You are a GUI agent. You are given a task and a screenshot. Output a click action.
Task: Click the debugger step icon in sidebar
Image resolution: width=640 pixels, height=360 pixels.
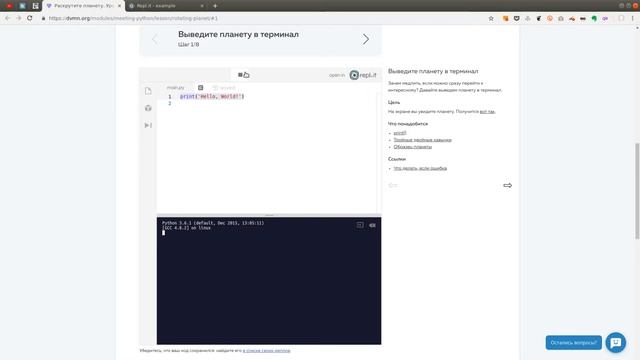click(148, 125)
